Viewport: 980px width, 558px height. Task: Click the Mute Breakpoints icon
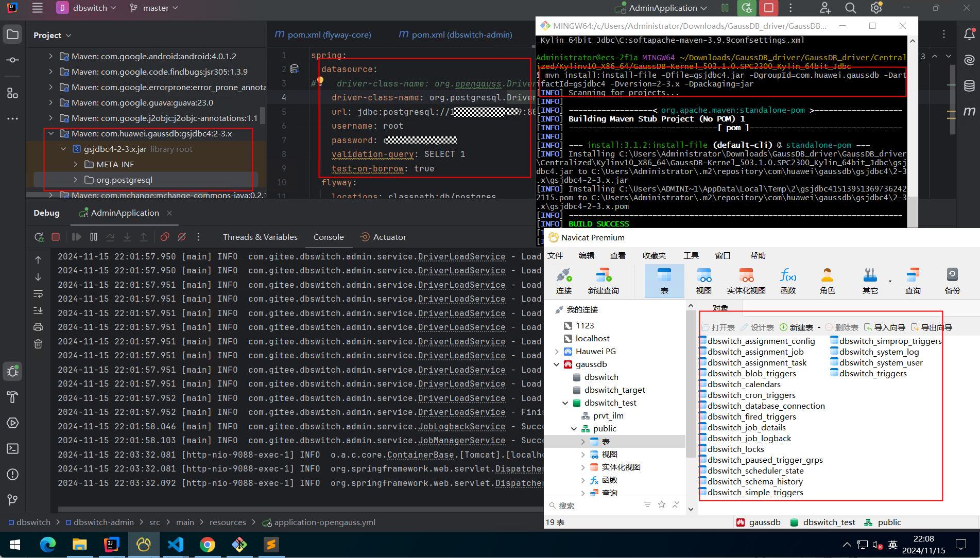tap(182, 237)
